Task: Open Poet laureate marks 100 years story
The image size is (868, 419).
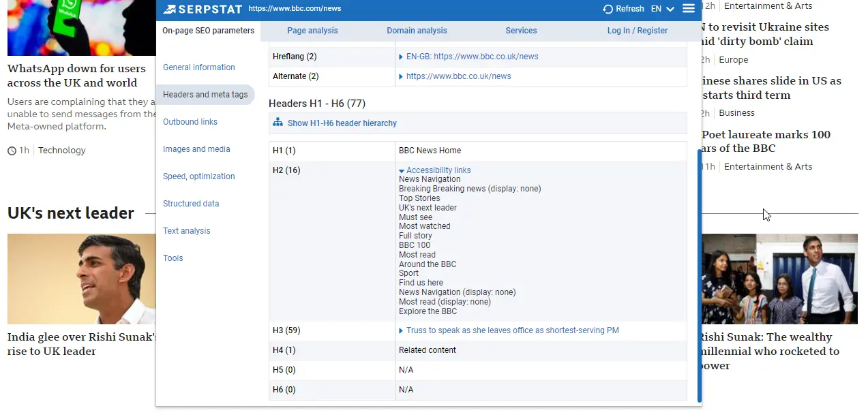Action: pos(766,142)
